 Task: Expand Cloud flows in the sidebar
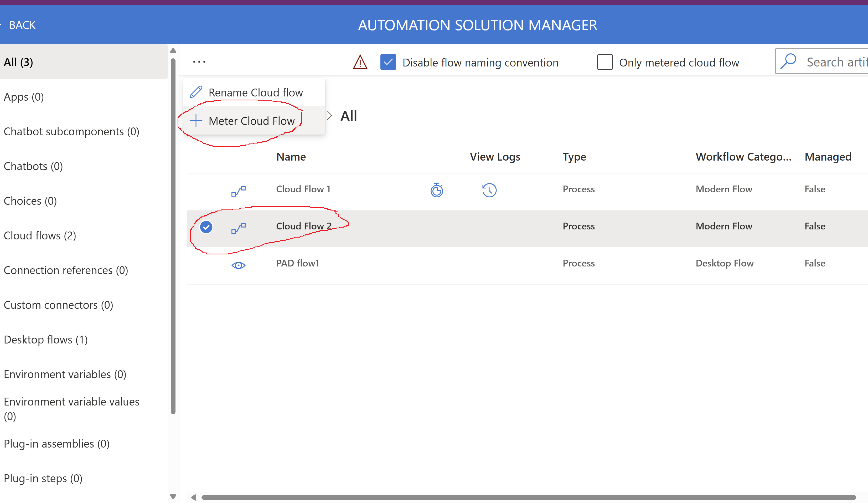point(40,236)
